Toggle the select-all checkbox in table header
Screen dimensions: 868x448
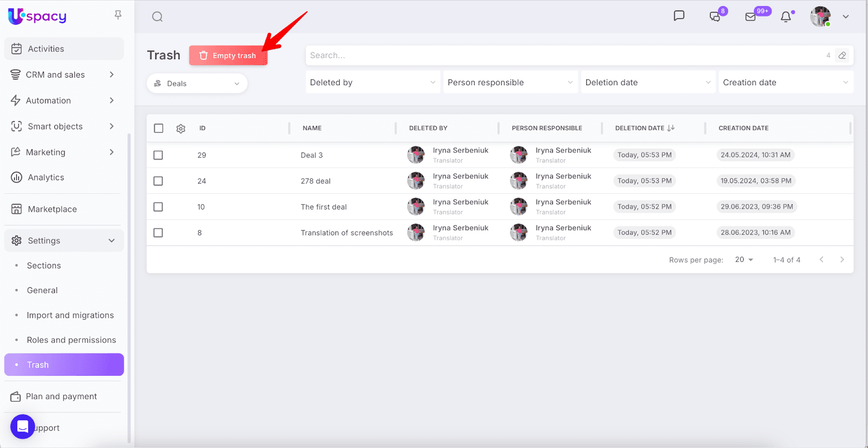pyautogui.click(x=158, y=128)
